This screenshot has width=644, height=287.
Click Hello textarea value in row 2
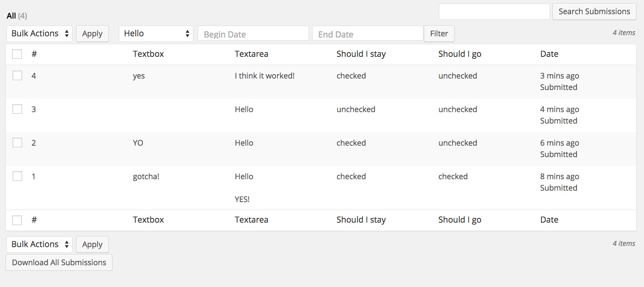tap(244, 143)
